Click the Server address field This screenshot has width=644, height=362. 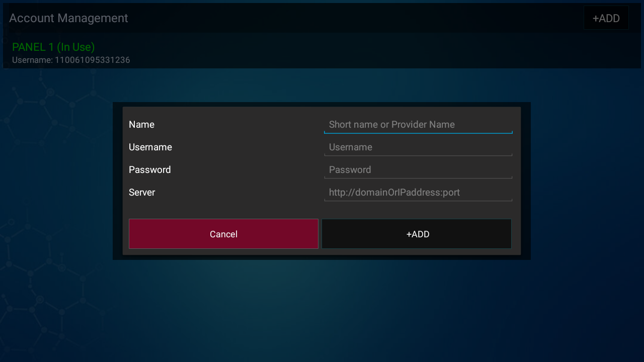[x=418, y=193]
